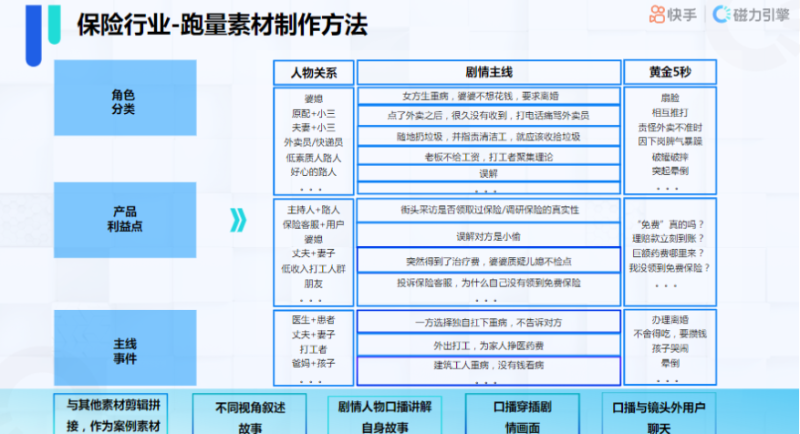Select row 女方生重病，婆婆不想花钱，要求离婚

[x=489, y=96]
